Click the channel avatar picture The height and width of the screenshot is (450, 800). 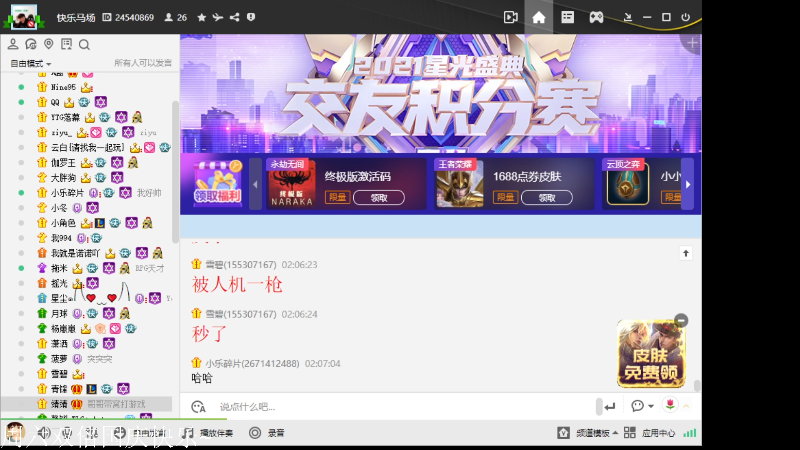(24, 17)
